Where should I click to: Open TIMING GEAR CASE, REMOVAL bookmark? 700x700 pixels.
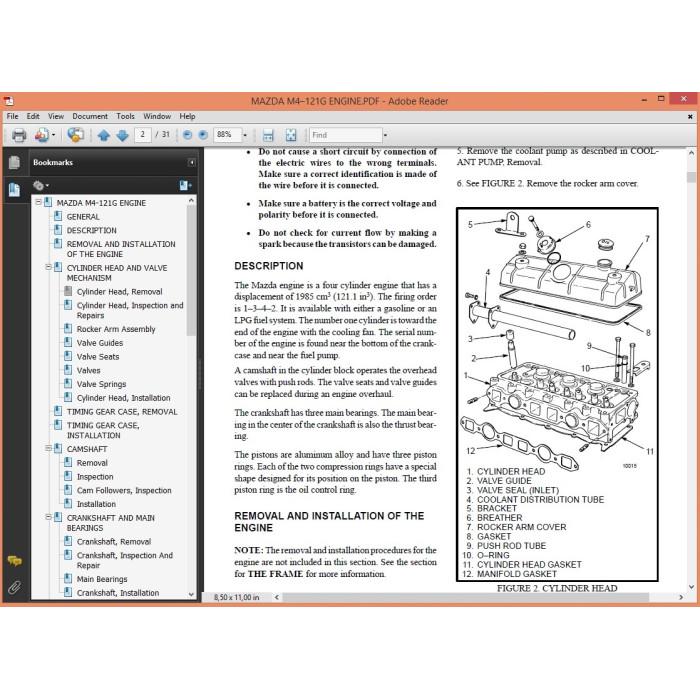[x=122, y=412]
